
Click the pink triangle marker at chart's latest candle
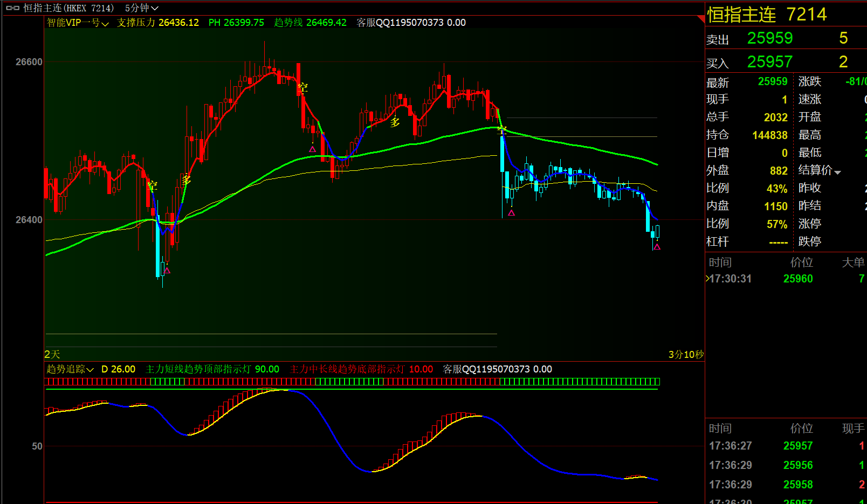(x=657, y=247)
